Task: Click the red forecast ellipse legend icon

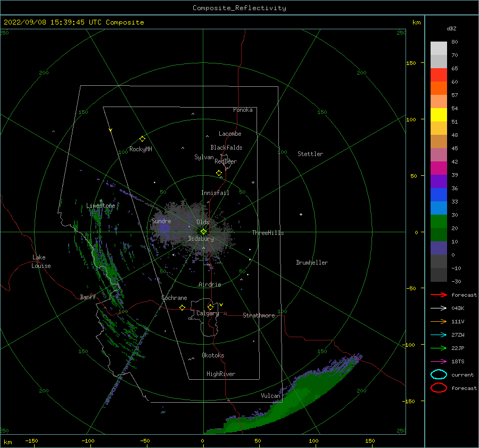Action: click(x=439, y=388)
